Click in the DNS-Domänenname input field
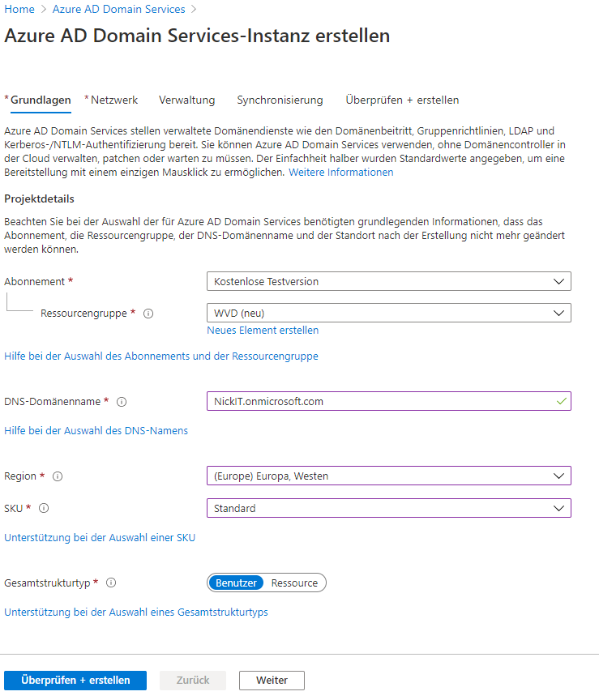The image size is (599, 700). click(x=388, y=401)
